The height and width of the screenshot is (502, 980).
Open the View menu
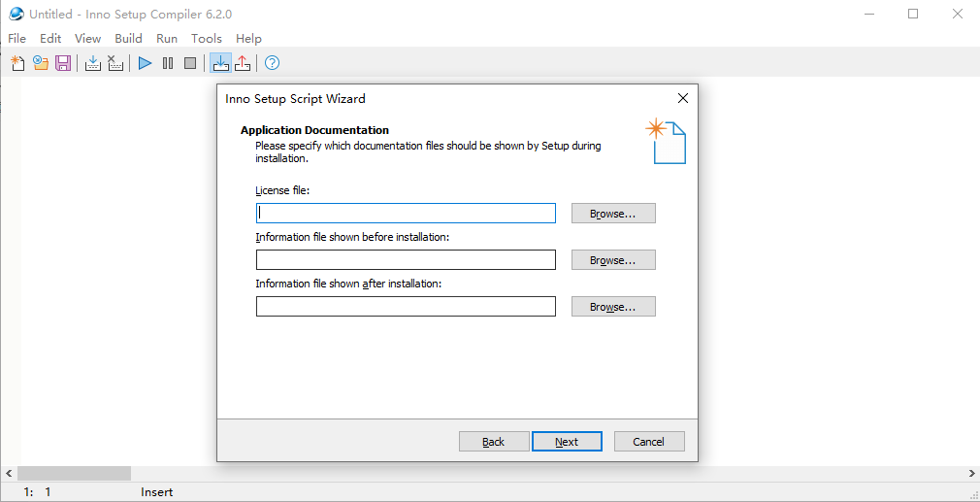click(x=87, y=38)
